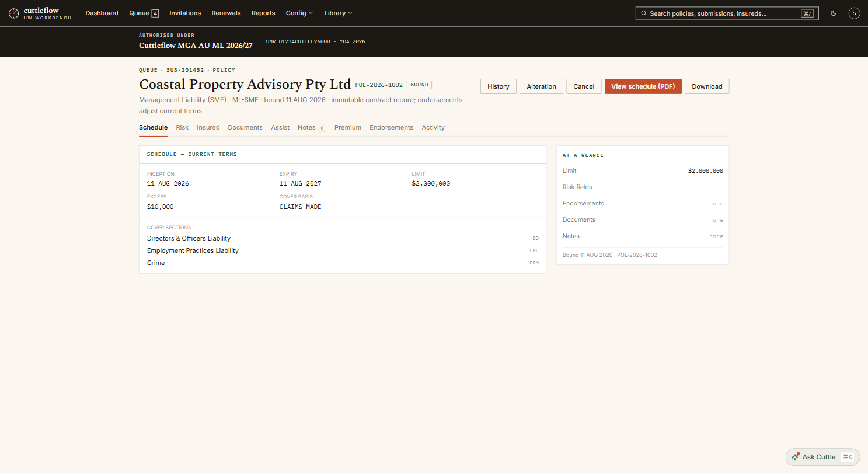This screenshot has height=474, width=868.
Task: Click the Alteration button
Action: [541, 86]
